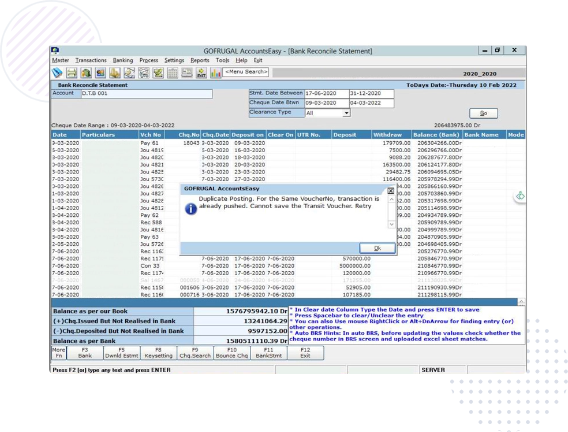568x432 pixels.
Task: Click the withdraw amount 179709.00
Action: click(396, 143)
